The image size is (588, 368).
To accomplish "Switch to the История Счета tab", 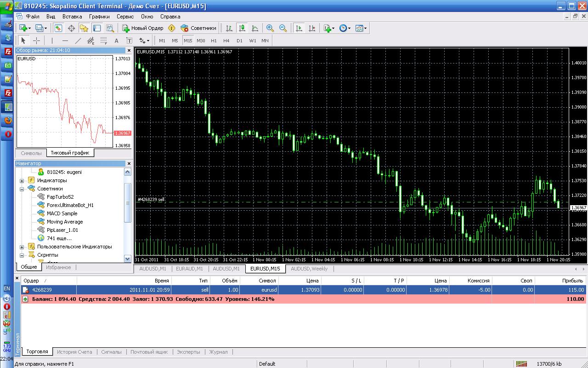I will tap(74, 352).
